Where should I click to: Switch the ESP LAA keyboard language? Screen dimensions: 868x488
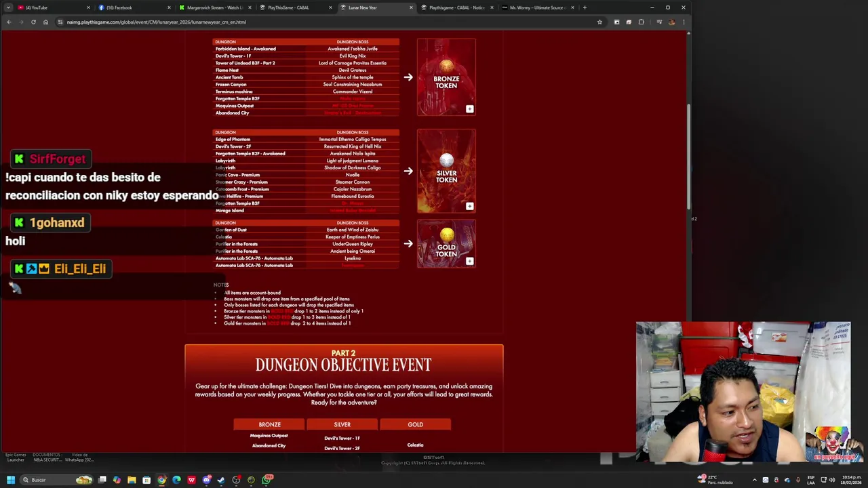point(810,480)
